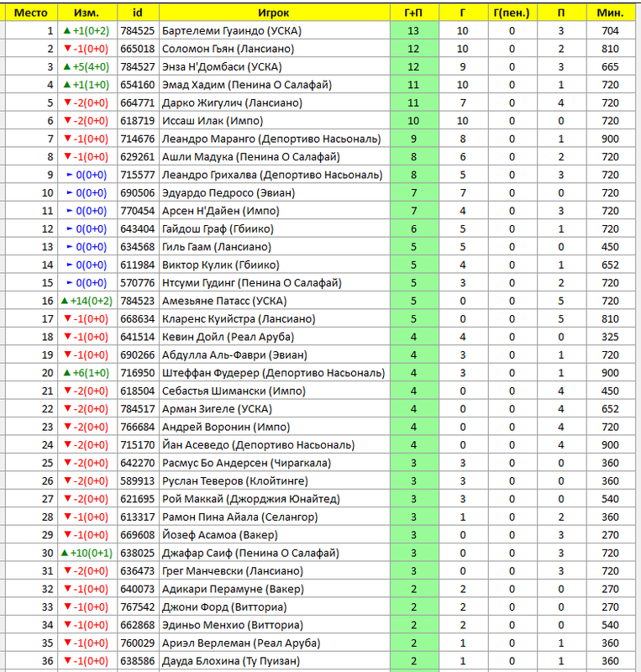Click id cell 784525

coord(137,31)
